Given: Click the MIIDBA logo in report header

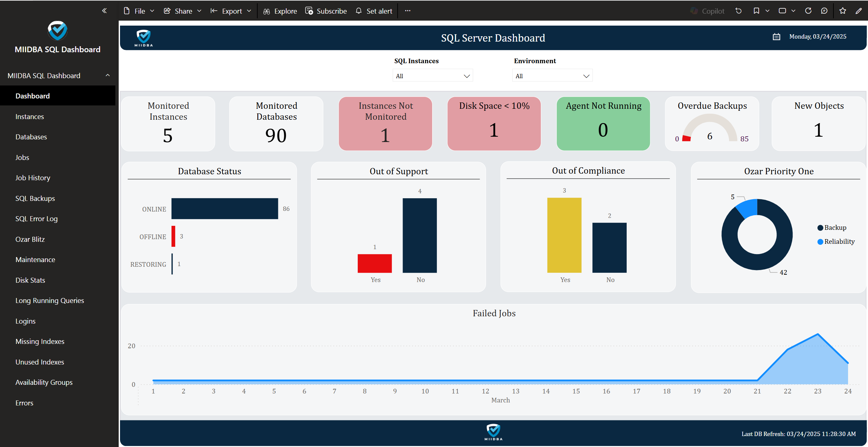Looking at the screenshot, I should point(144,38).
